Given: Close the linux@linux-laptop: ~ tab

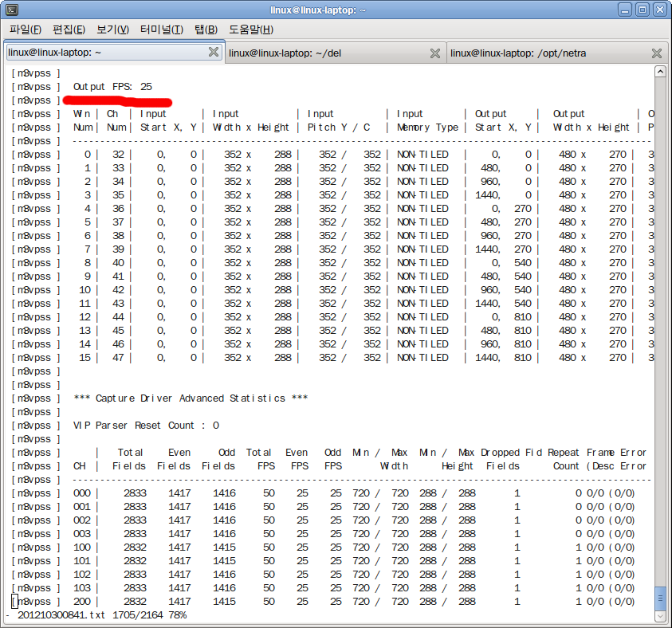Looking at the screenshot, I should pos(214,53).
